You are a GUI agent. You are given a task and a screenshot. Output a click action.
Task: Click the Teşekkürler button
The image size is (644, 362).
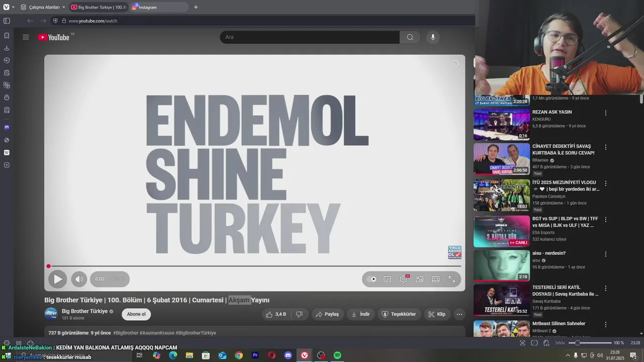click(399, 314)
